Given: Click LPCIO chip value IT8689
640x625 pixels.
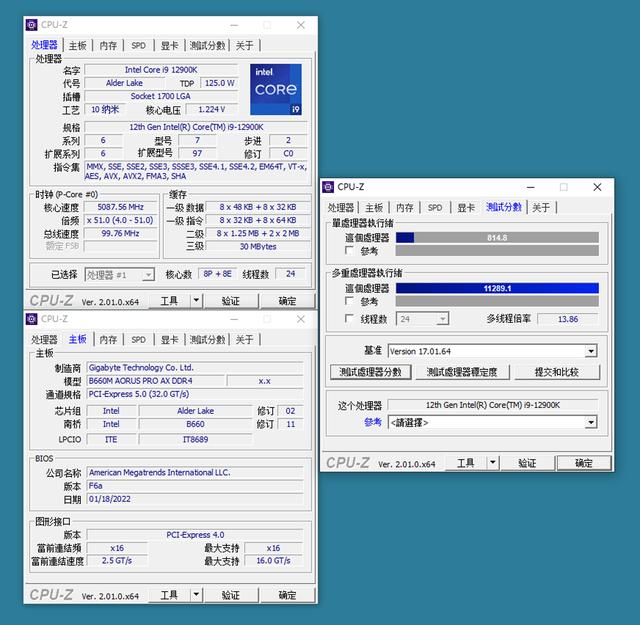Looking at the screenshot, I should click(x=196, y=439).
